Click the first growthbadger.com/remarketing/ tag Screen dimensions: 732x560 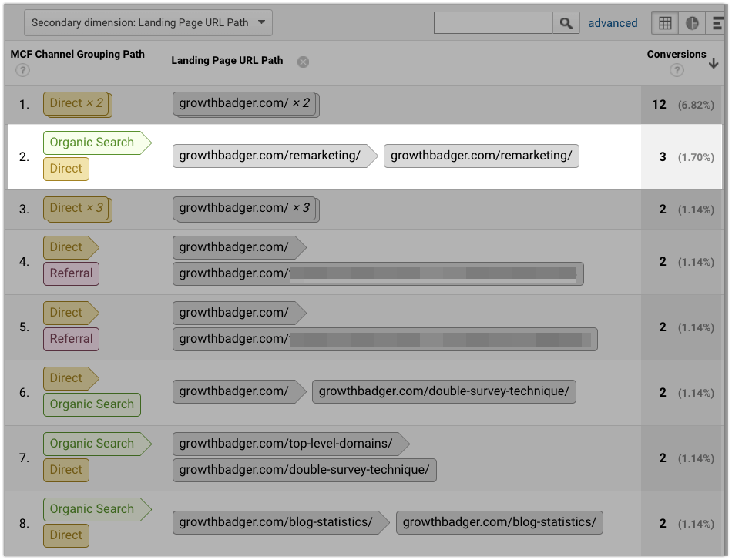274,156
